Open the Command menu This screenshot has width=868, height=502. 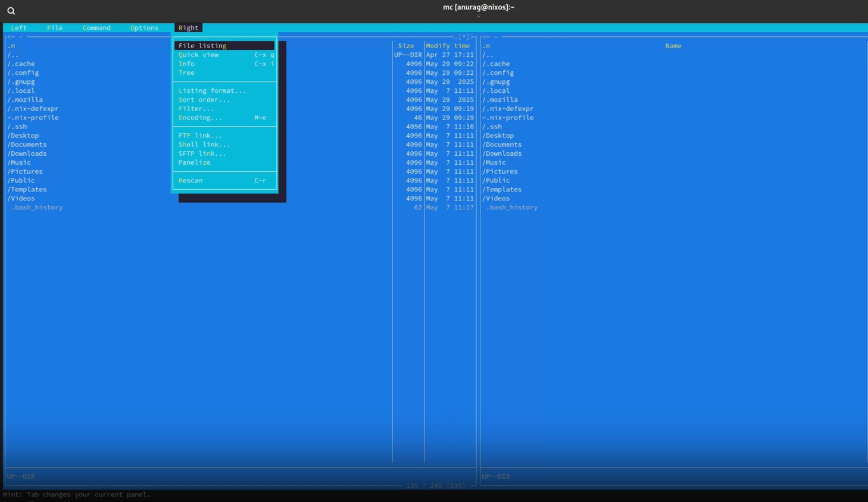click(96, 28)
